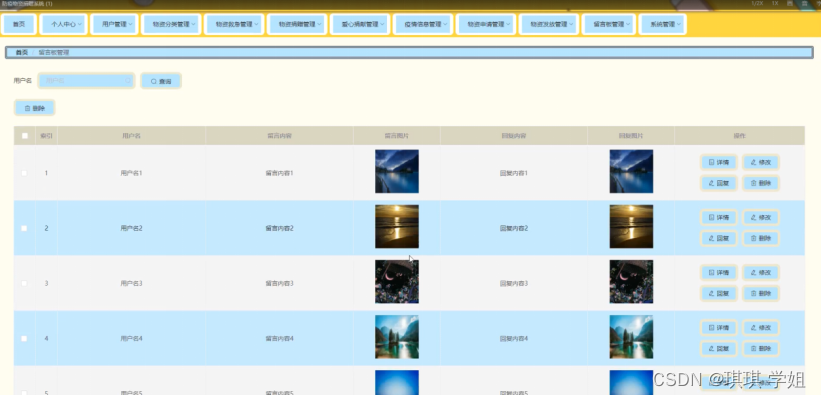Select the 留言内容4 cell
The height and width of the screenshot is (398, 821).
[280, 338]
